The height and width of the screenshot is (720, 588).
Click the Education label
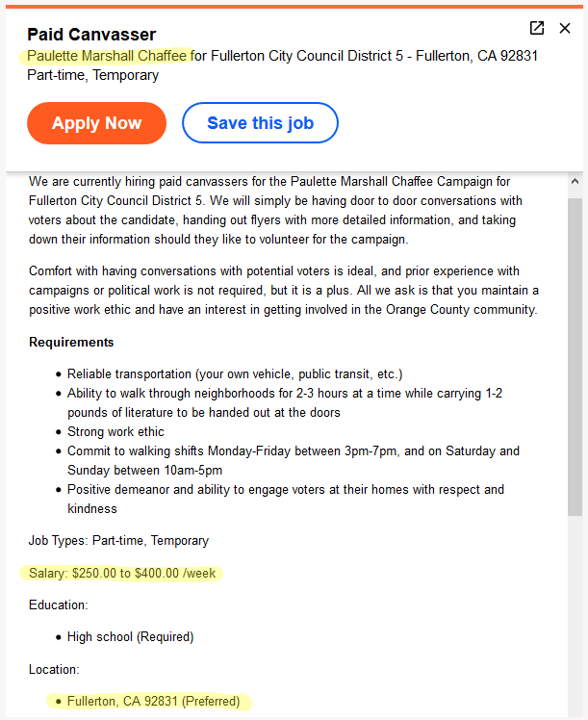coord(59,604)
